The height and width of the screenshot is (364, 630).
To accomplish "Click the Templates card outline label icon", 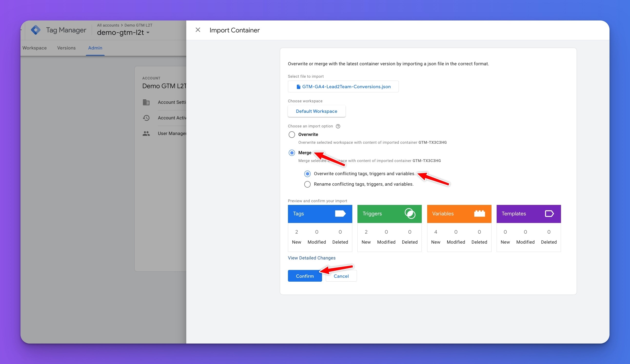I will 549,214.
